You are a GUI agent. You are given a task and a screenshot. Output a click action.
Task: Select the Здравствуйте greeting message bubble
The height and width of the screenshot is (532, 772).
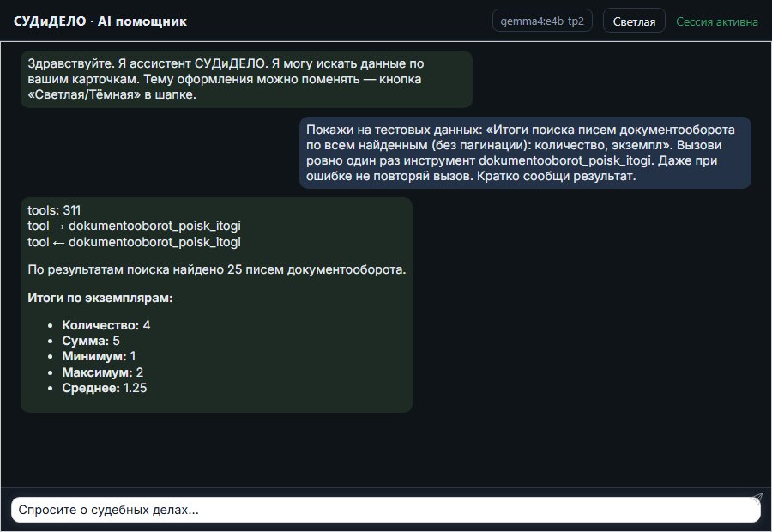point(246,79)
